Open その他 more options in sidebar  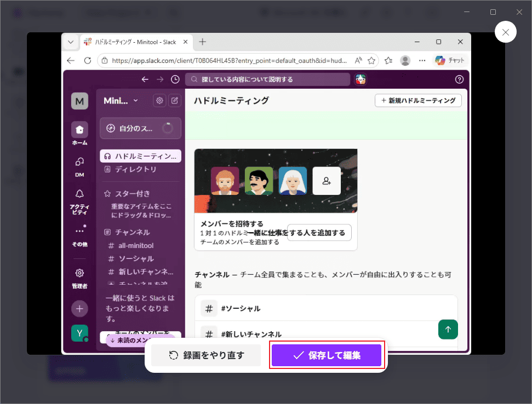(79, 236)
